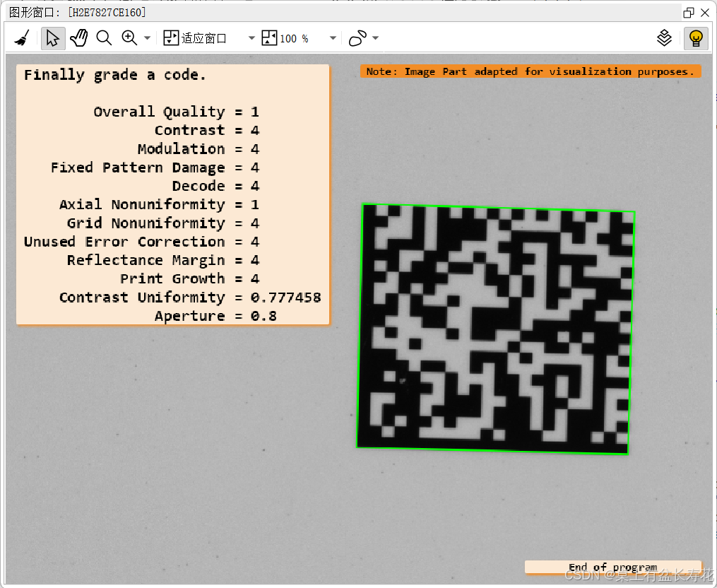Set image size to 100 %
This screenshot has height=588, width=717.
(x=285, y=38)
